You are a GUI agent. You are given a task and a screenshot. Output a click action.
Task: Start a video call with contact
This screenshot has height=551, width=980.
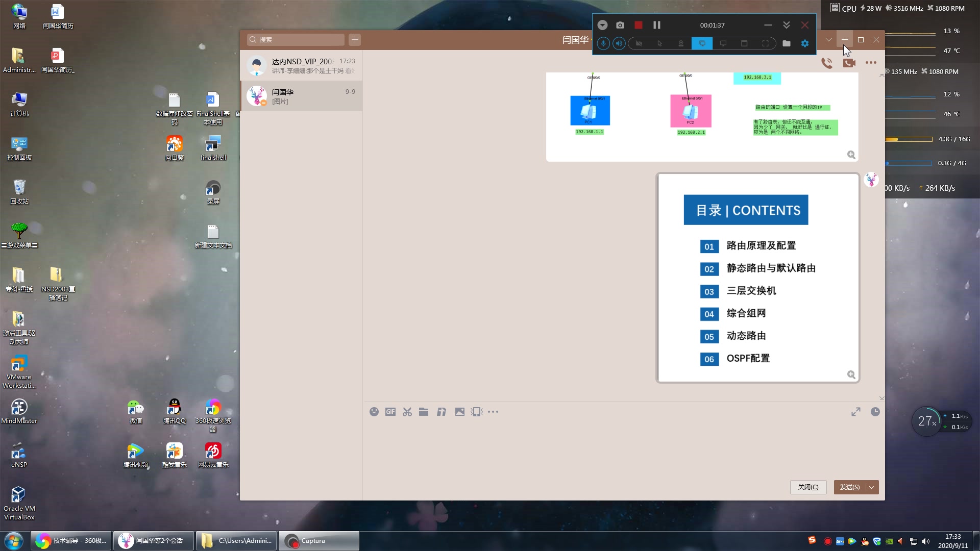[849, 63]
